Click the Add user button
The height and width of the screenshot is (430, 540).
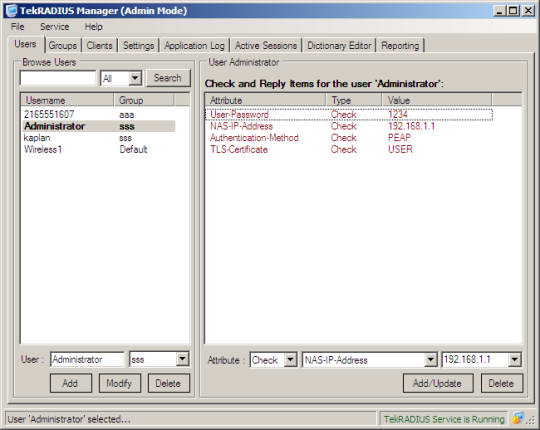(71, 383)
